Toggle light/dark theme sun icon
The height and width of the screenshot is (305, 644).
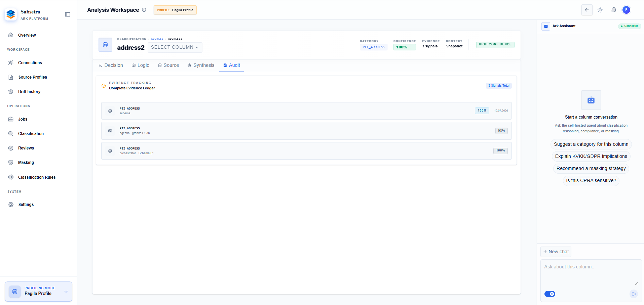coord(600,10)
